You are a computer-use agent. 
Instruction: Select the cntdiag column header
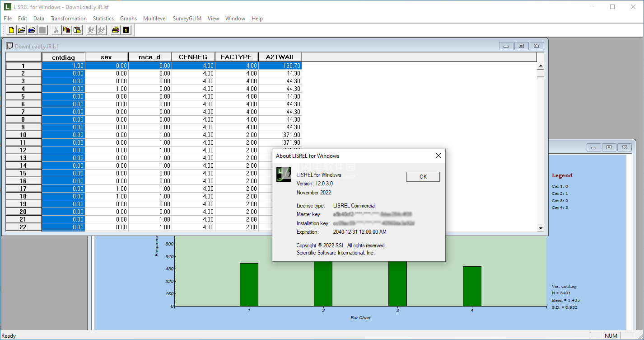tap(63, 57)
